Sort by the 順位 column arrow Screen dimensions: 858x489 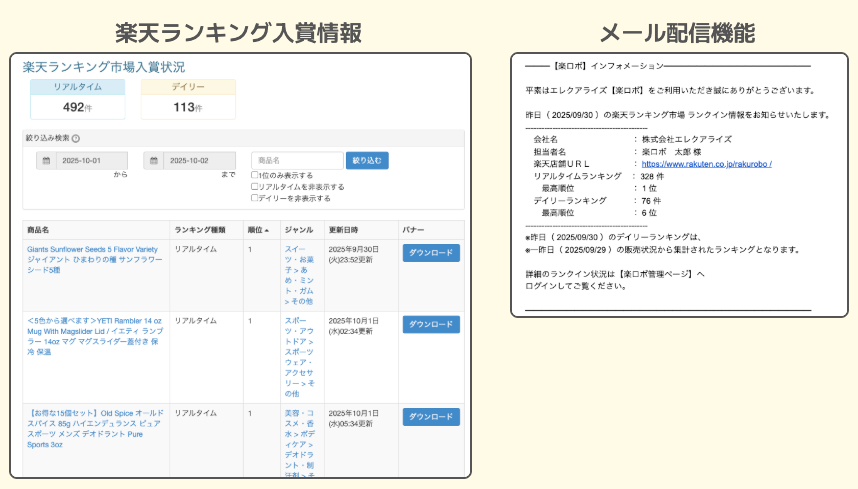267,229
